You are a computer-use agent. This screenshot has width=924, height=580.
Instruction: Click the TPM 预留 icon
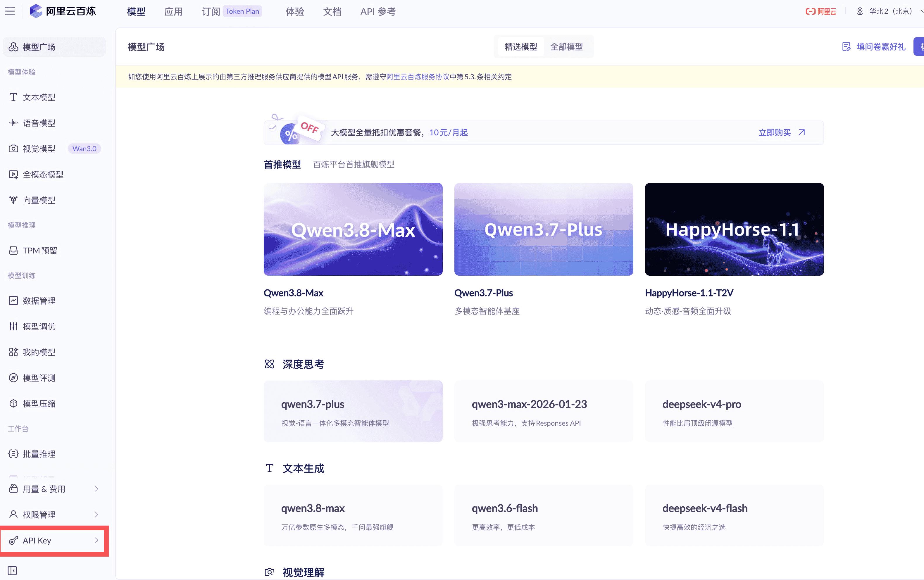coord(13,251)
